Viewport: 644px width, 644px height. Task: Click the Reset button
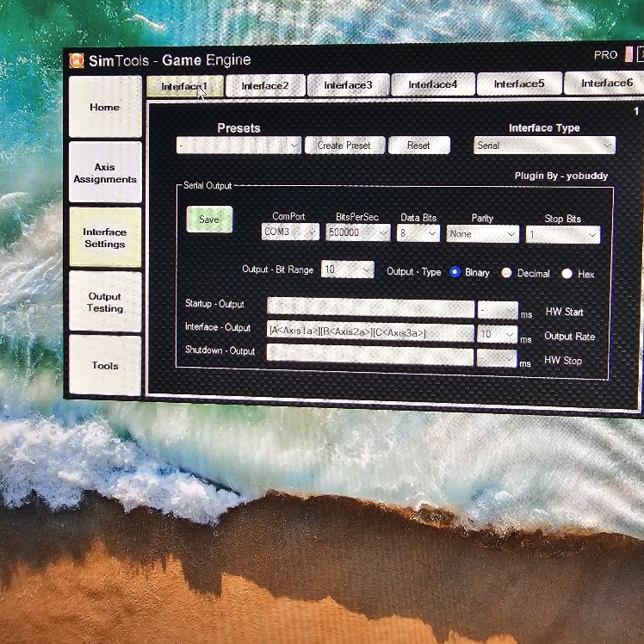418,146
